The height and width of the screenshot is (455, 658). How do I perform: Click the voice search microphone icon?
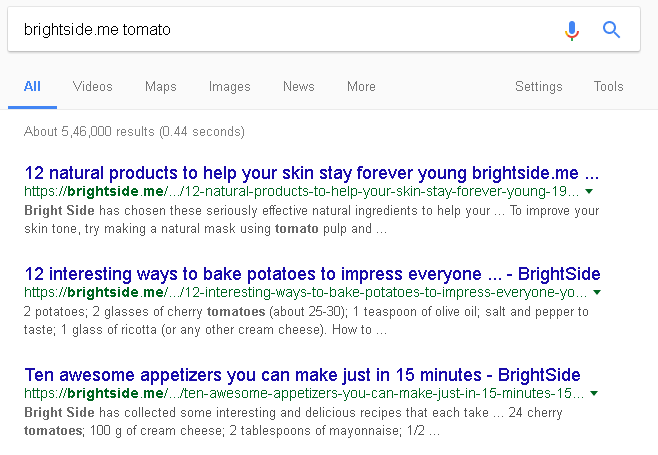(x=571, y=30)
